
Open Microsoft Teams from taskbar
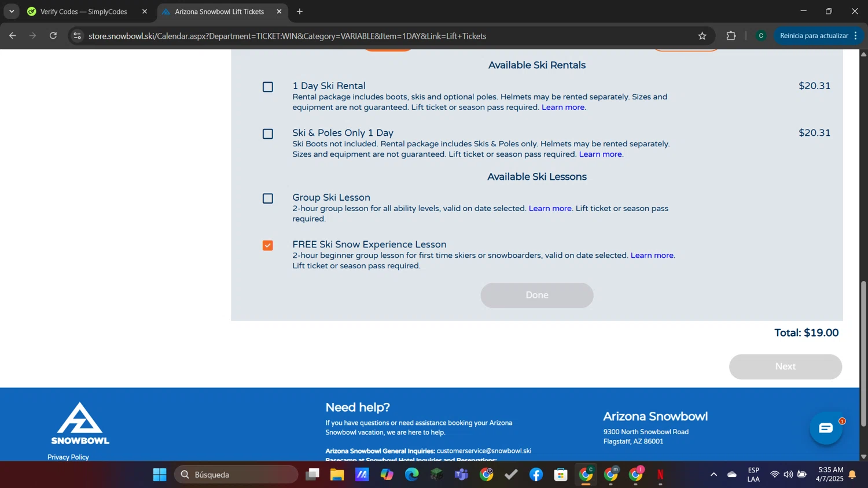click(x=462, y=475)
